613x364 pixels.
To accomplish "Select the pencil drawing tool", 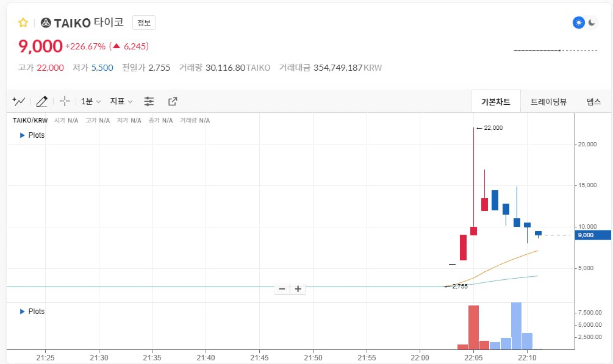I will pyautogui.click(x=41, y=101).
